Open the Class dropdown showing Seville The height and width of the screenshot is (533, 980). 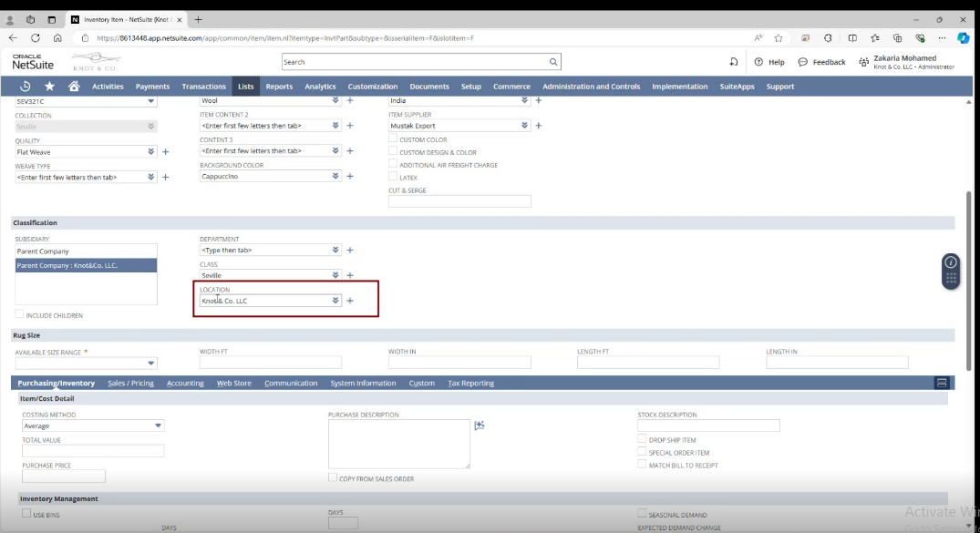tap(335, 275)
